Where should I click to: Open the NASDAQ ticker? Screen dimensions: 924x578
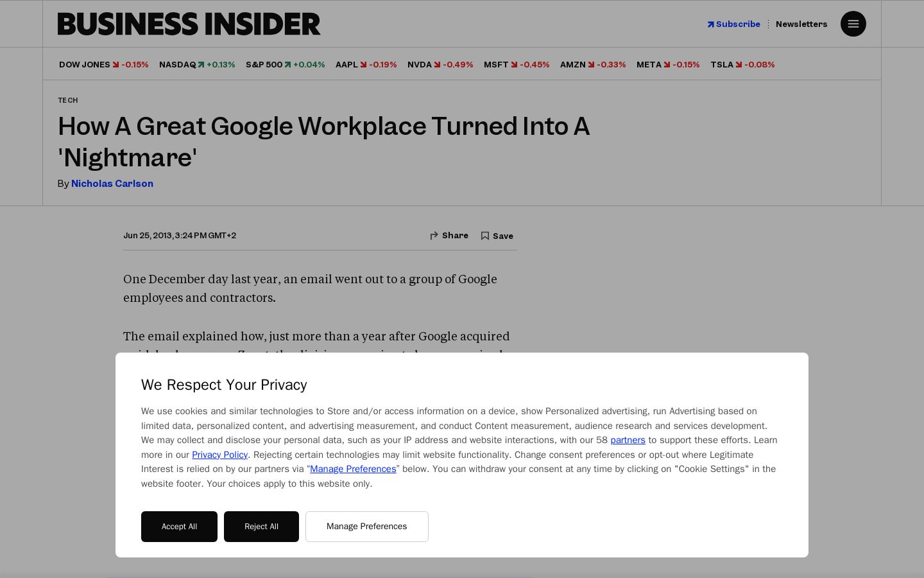click(197, 64)
